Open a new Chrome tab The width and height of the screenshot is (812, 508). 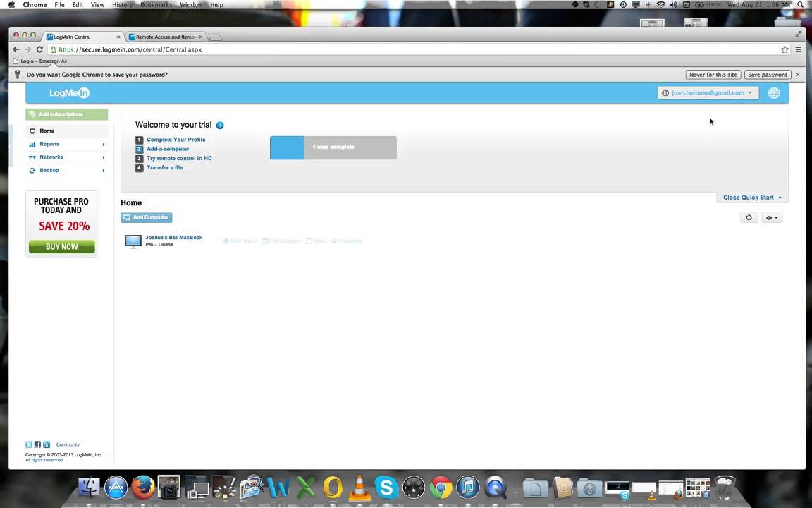coord(216,37)
